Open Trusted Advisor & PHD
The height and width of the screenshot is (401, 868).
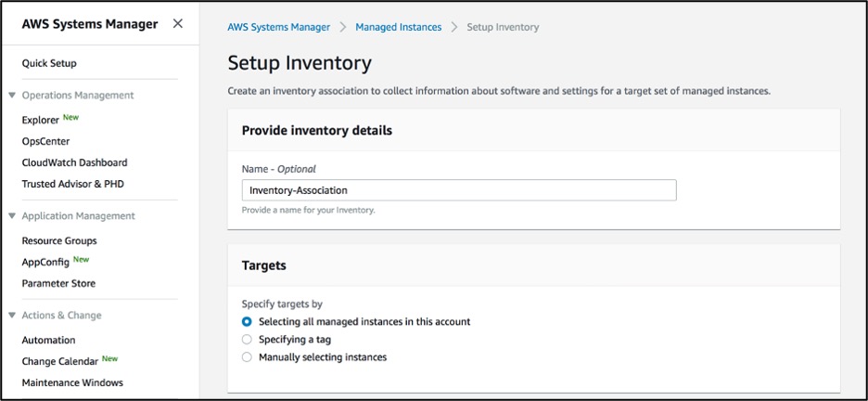point(73,184)
